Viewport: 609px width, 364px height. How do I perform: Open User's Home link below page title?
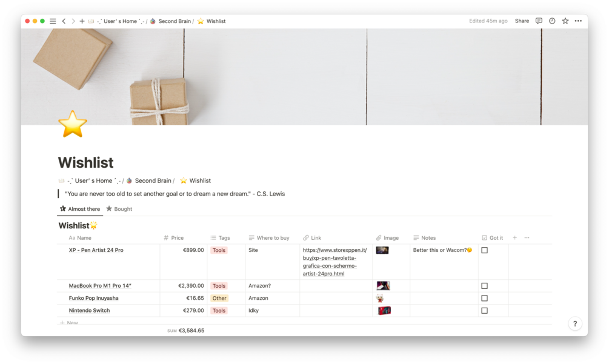(x=89, y=180)
